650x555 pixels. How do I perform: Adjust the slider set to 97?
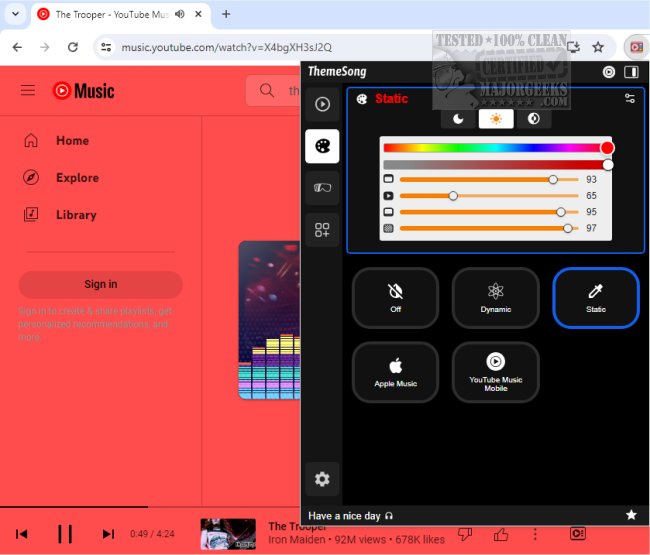489,228
